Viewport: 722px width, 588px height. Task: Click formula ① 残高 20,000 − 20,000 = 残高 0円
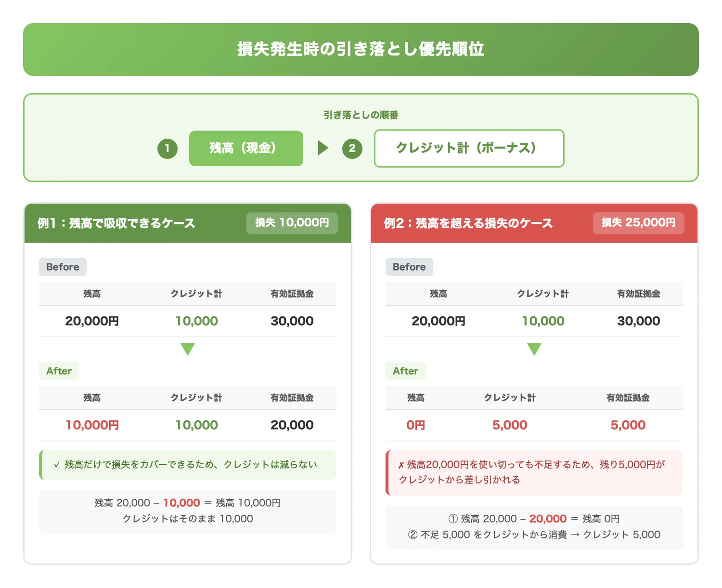[534, 519]
